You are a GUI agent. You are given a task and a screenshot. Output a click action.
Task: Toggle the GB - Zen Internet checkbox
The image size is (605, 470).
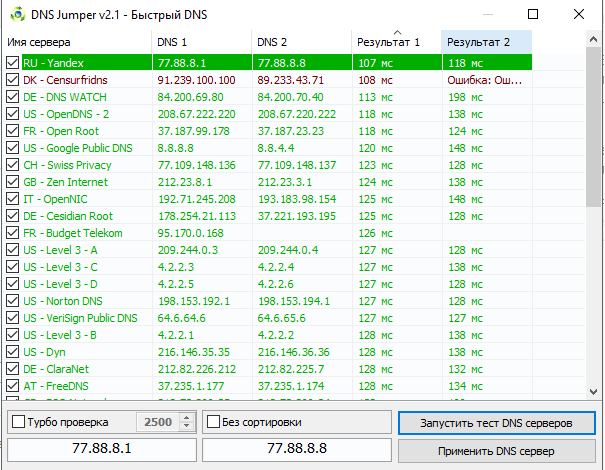12,181
